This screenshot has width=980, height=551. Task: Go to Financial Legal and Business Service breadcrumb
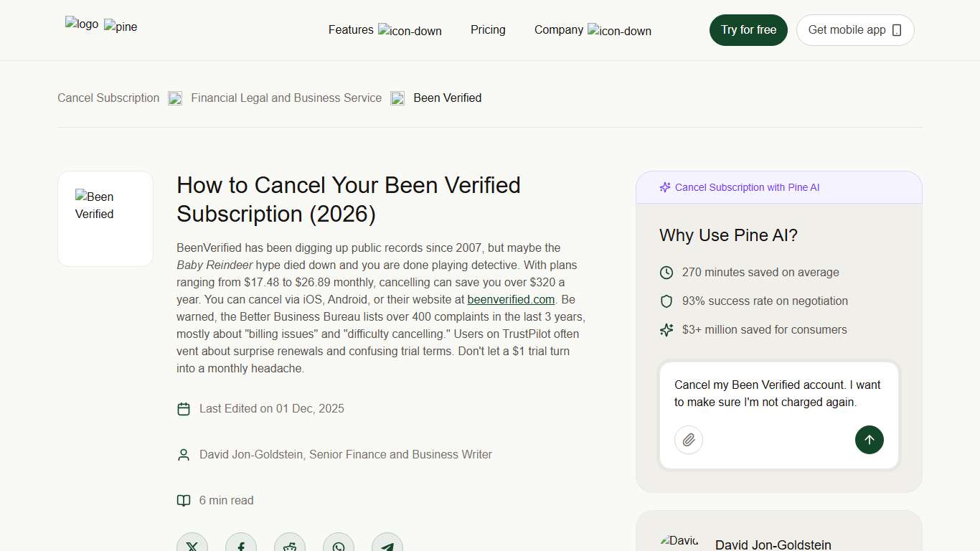click(x=286, y=98)
